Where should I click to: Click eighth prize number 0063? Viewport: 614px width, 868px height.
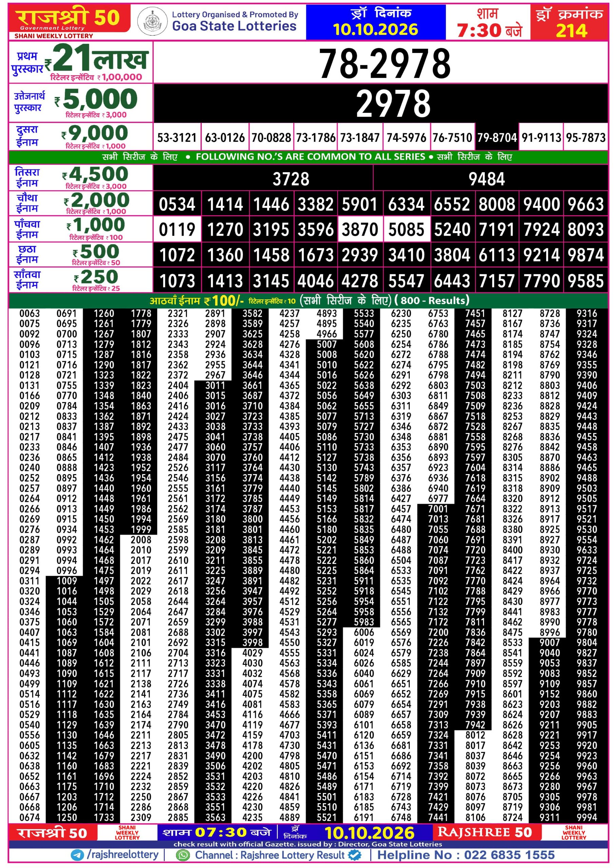point(30,313)
